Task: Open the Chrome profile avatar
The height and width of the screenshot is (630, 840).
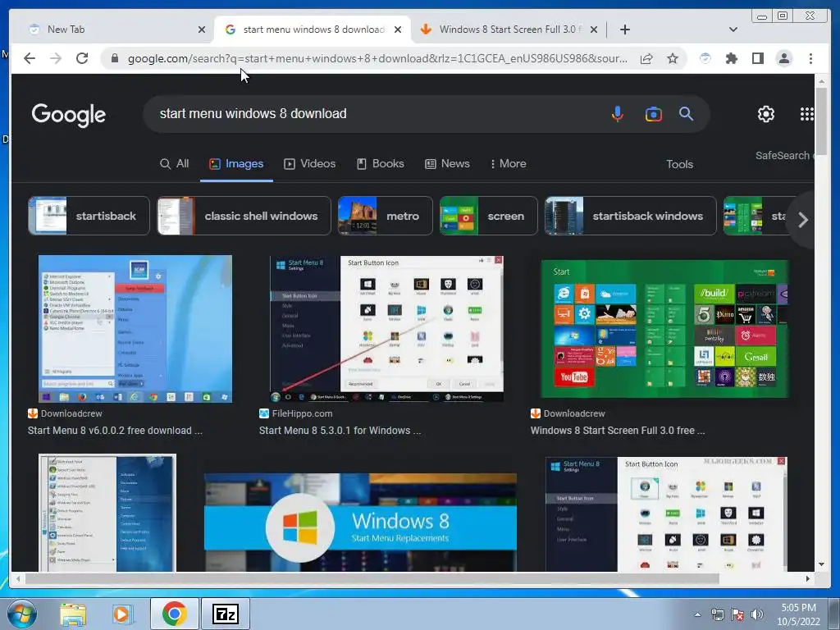Action: point(783,58)
